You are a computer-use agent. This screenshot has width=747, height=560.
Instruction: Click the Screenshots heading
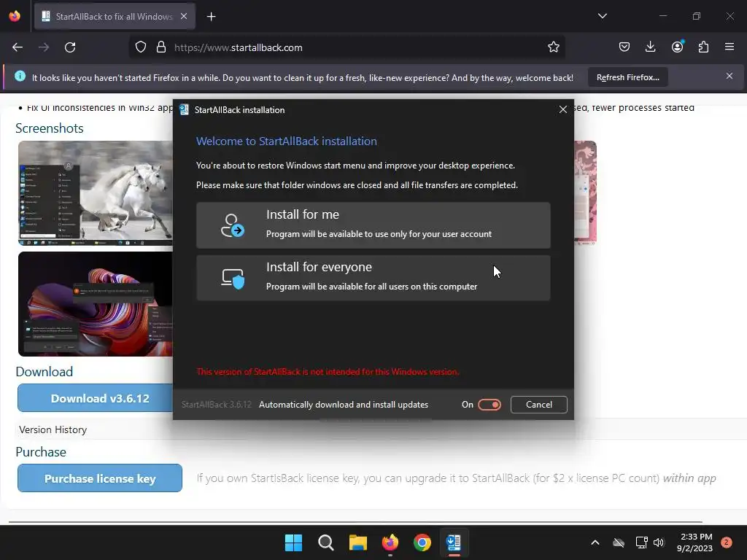click(50, 128)
